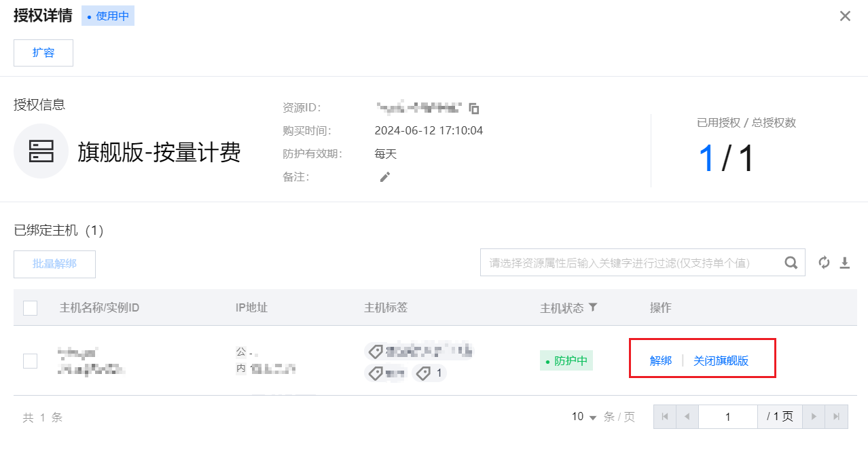The height and width of the screenshot is (450, 868).
Task: Open the 主机状态 filter funnel icon
Action: 593,307
